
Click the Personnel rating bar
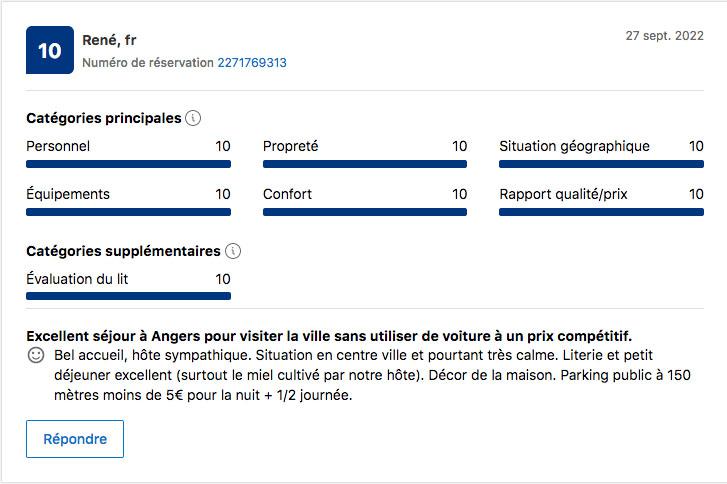coord(128,164)
